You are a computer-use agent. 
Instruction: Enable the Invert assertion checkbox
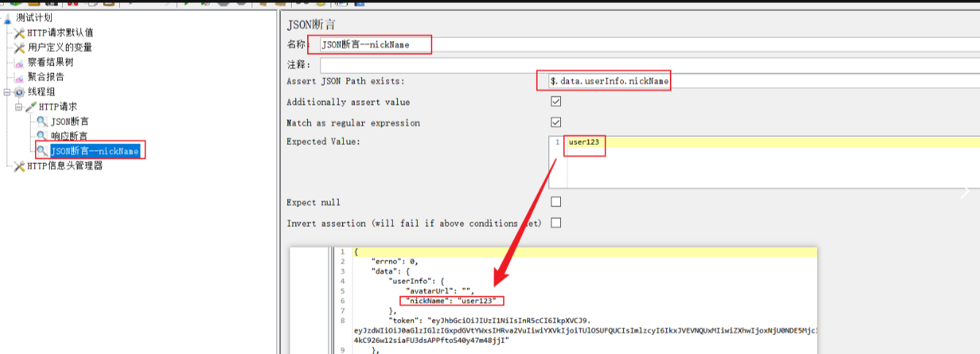[556, 222]
